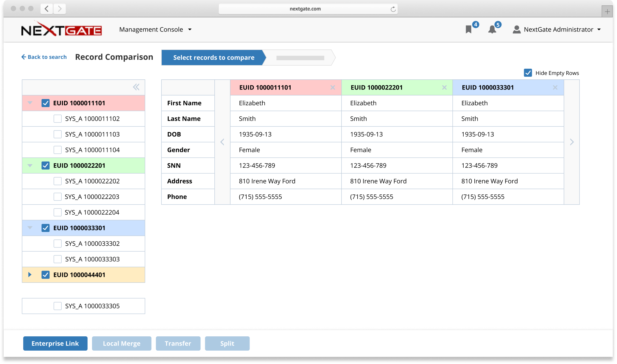The height and width of the screenshot is (364, 617).
Task: Collapse EUID 1000033301 tree node
Action: (30, 228)
